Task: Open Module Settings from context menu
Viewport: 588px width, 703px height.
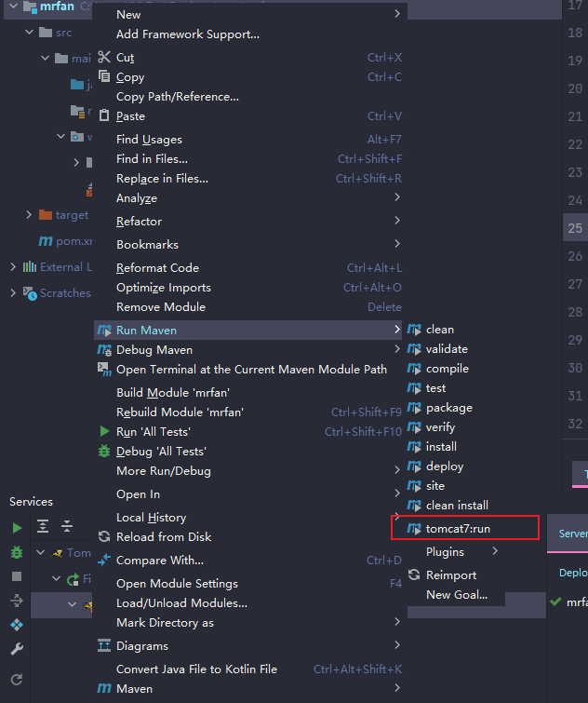Action: coord(177,583)
